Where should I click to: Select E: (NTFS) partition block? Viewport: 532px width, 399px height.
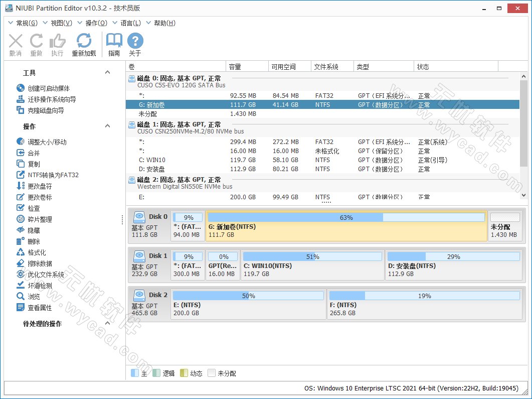[248, 304]
